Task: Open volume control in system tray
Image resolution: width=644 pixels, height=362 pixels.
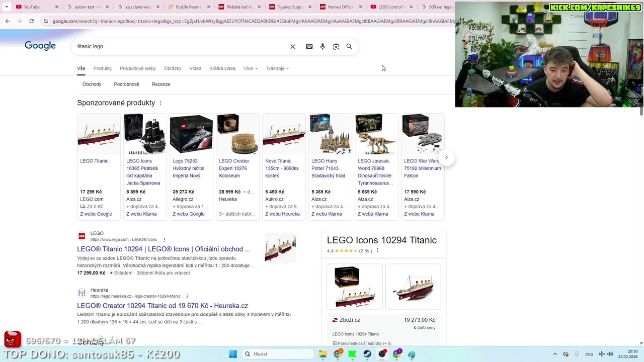Action: coord(610,354)
